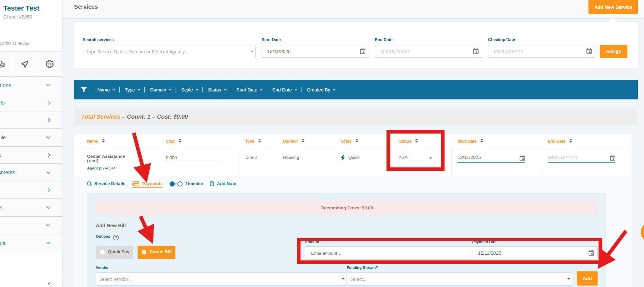
Task: Open calendar in service row Start Date
Action: coord(522,158)
